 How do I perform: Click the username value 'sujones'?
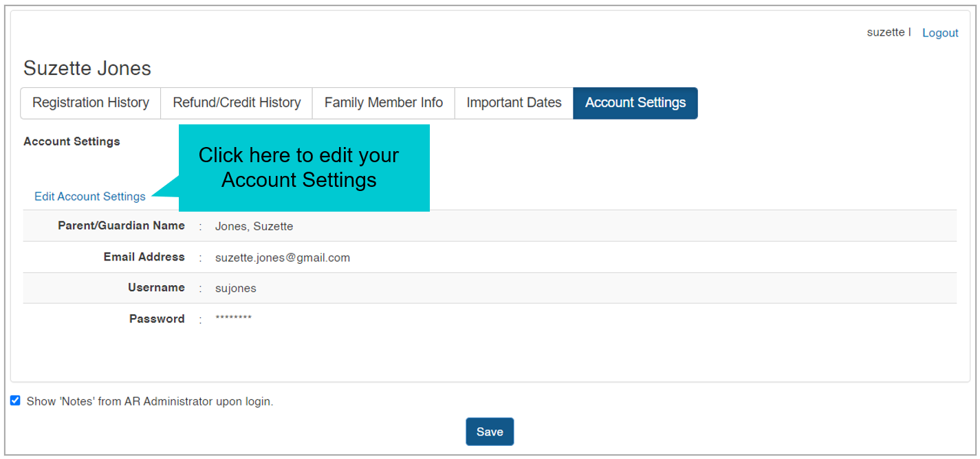(x=236, y=289)
